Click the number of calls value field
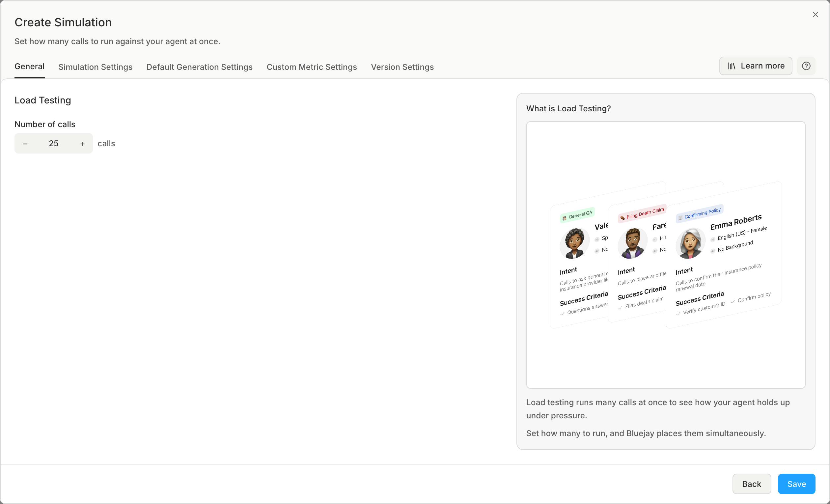 (54, 144)
